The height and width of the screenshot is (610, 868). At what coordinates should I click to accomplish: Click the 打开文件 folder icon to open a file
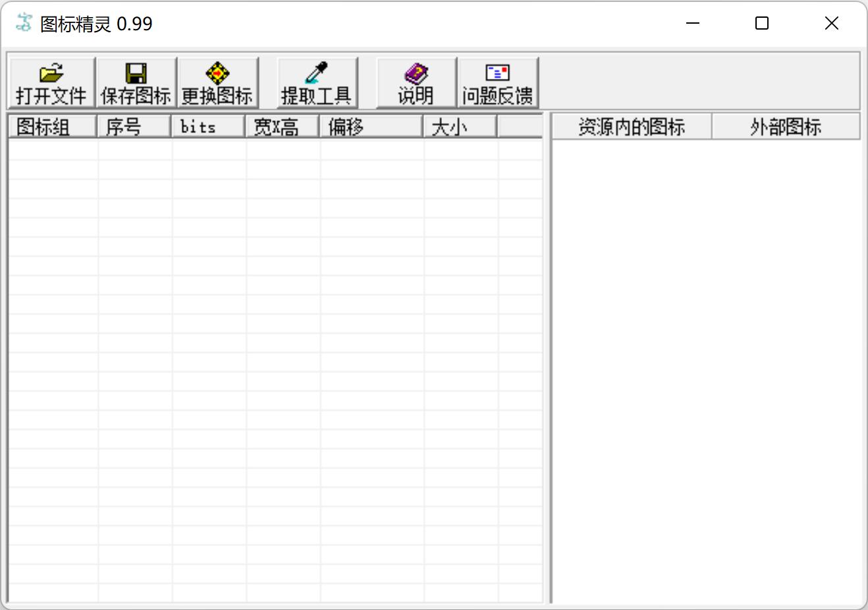click(50, 81)
